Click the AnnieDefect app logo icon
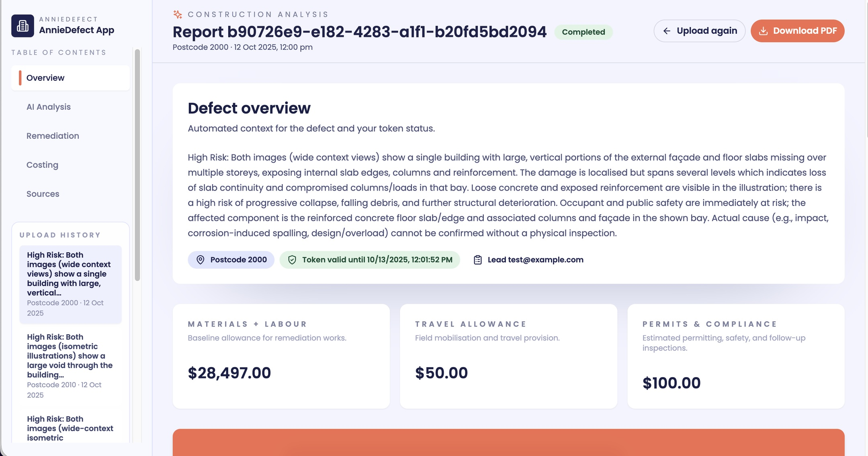The image size is (868, 456). [x=23, y=26]
